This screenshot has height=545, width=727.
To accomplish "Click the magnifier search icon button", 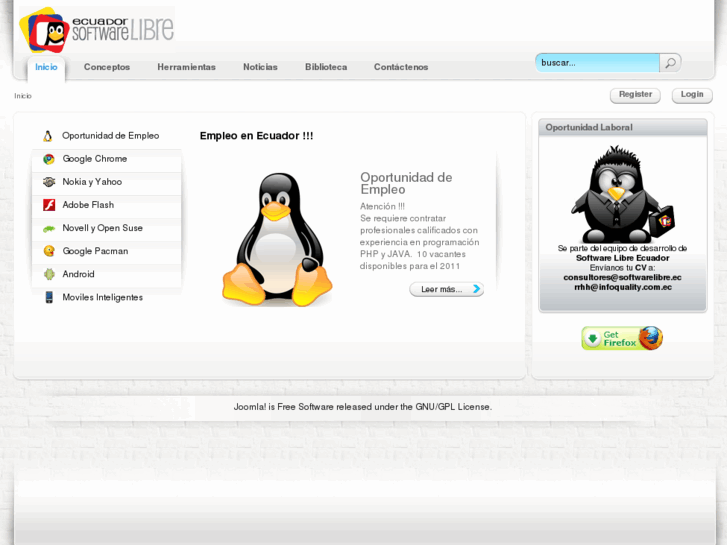I will click(x=670, y=63).
